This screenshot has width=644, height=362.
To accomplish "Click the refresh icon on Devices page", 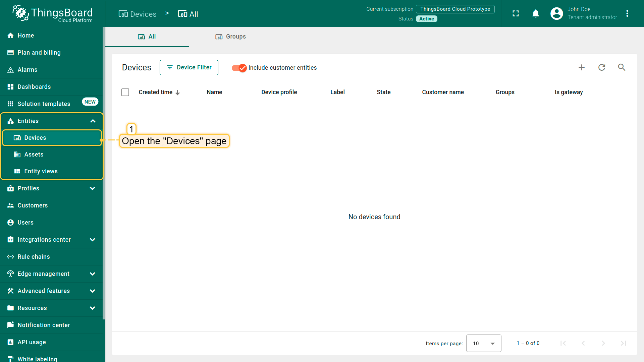I will 601,68.
